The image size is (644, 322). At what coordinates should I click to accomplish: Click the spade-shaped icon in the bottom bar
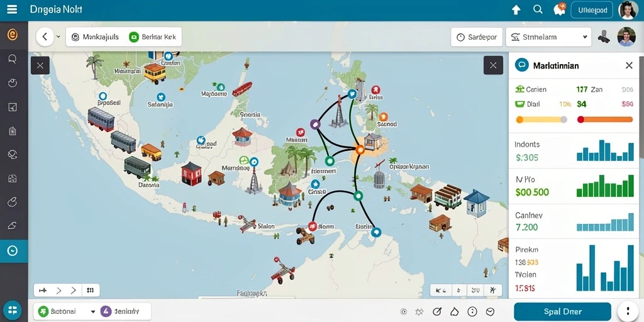coord(455,312)
